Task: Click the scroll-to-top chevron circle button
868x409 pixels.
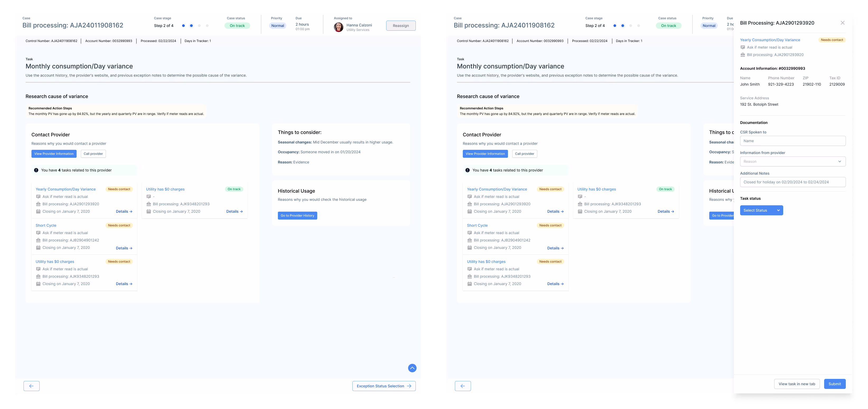Action: 412,368
